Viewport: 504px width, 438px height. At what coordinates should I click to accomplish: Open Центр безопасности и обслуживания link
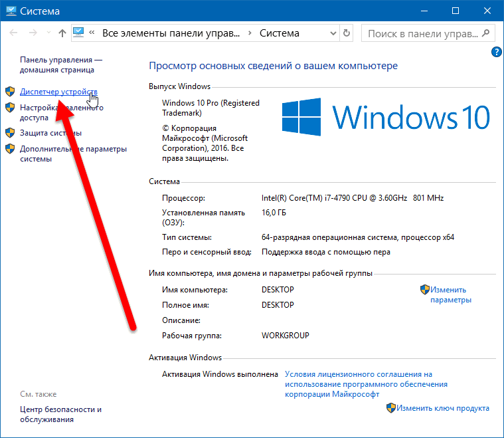click(x=60, y=415)
